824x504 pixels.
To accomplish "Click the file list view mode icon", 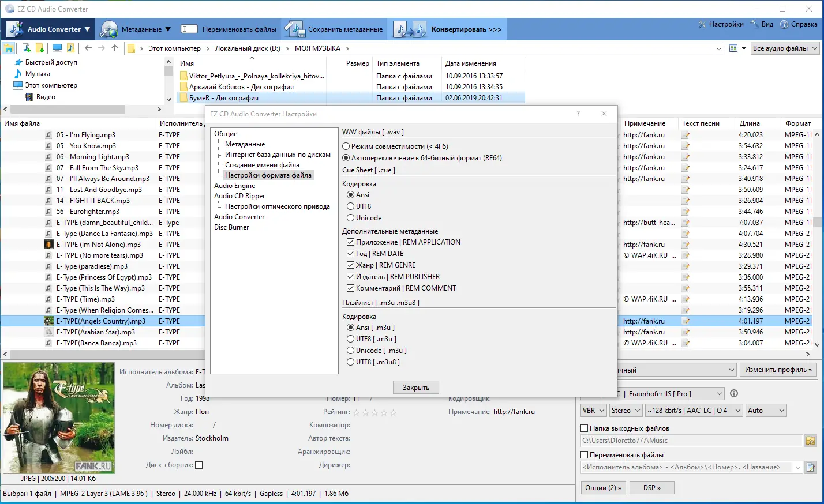I will click(733, 48).
